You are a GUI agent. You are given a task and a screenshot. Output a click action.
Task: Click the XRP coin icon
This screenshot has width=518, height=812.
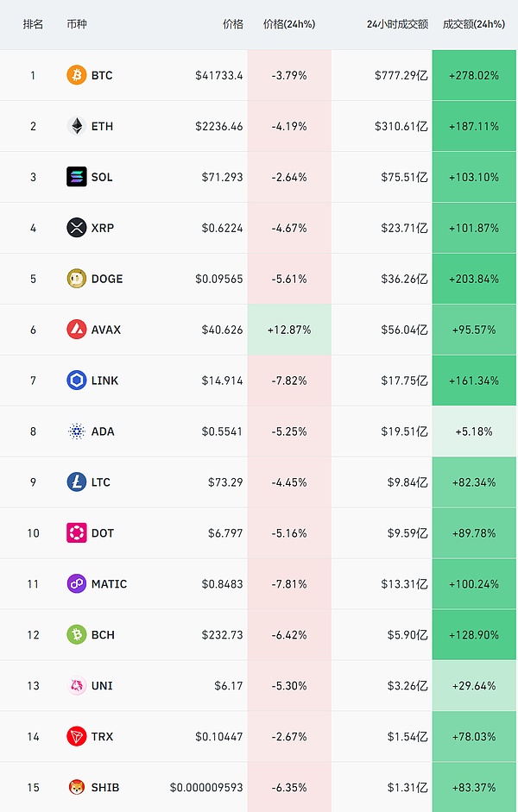[77, 228]
